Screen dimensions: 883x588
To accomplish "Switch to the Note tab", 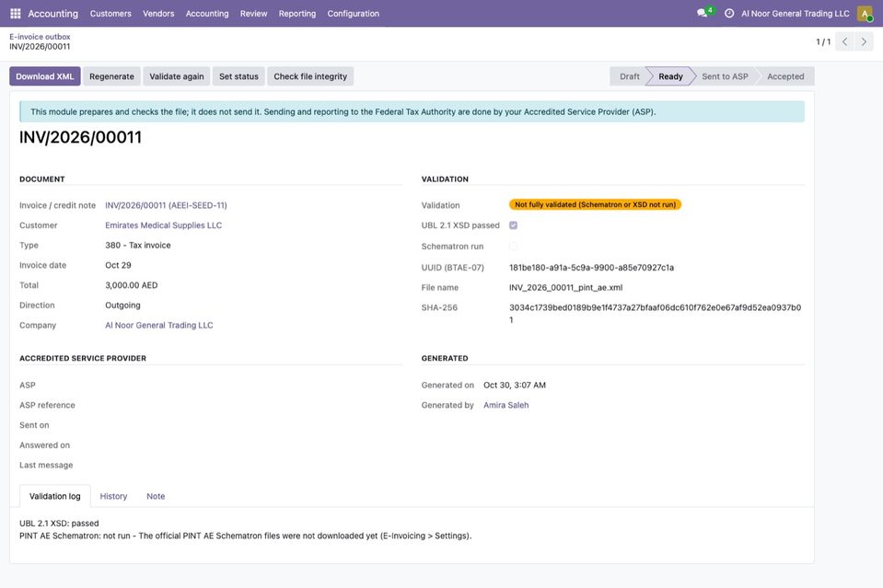I will tap(156, 496).
